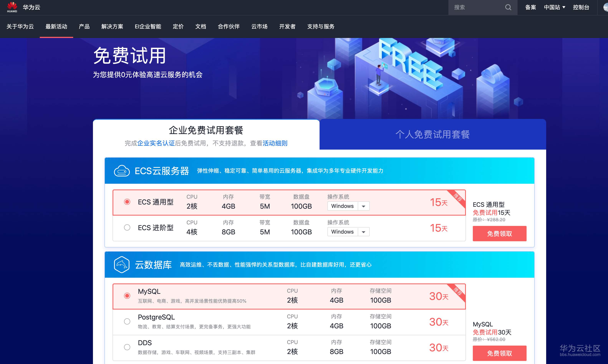Click the 免费领取 button for ECS 通用型
The width and height of the screenshot is (608, 364).
tap(499, 234)
